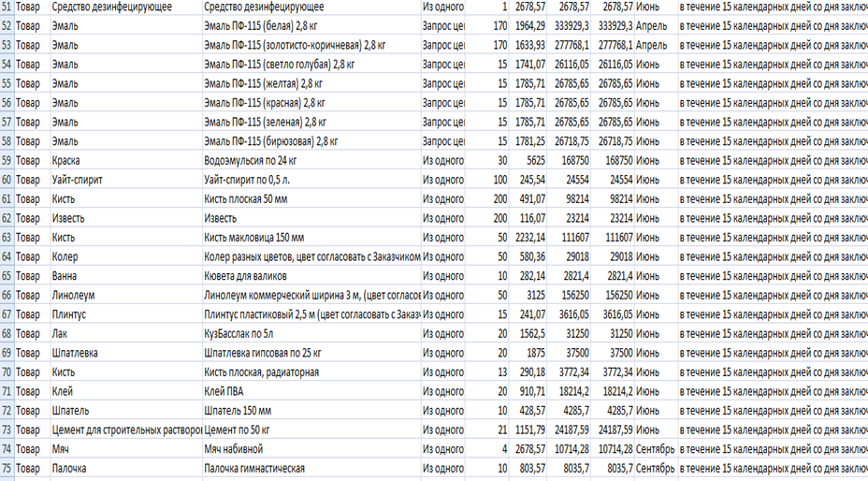Click cell 'Эмаль ПФ-115 (золотисто-коричневая) 2,8 кг'
Image resolution: width=868 pixels, height=481 pixels.
311,46
